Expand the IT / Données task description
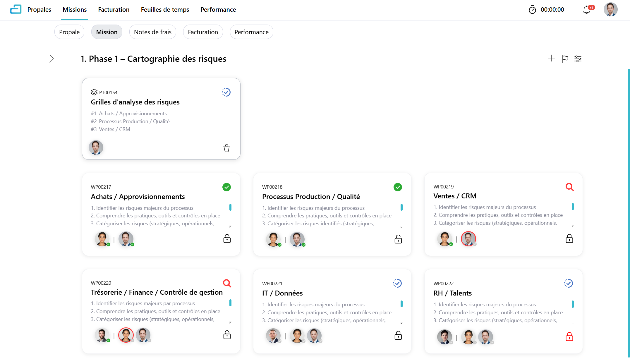 (401, 323)
